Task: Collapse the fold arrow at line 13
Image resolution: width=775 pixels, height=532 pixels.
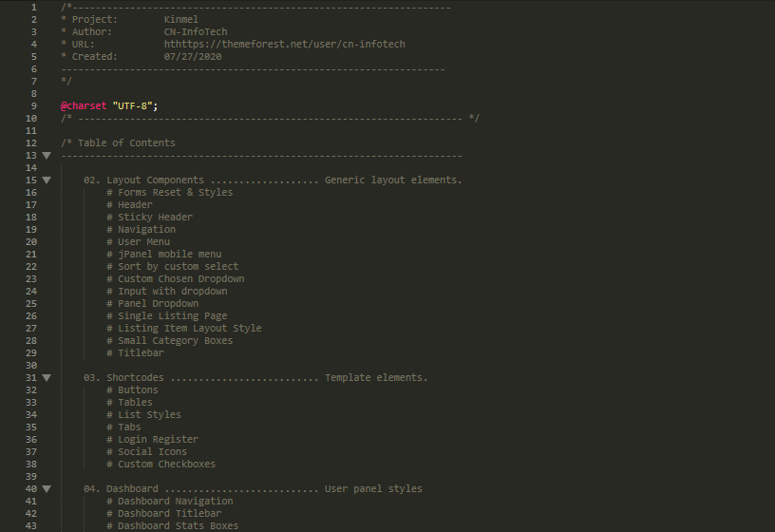Action: tap(47, 156)
